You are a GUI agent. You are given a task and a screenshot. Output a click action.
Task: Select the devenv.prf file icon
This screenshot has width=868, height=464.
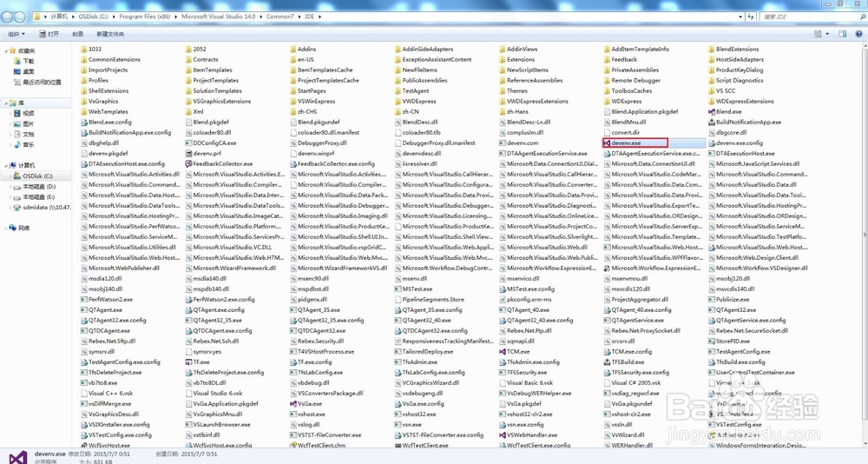tap(188, 154)
